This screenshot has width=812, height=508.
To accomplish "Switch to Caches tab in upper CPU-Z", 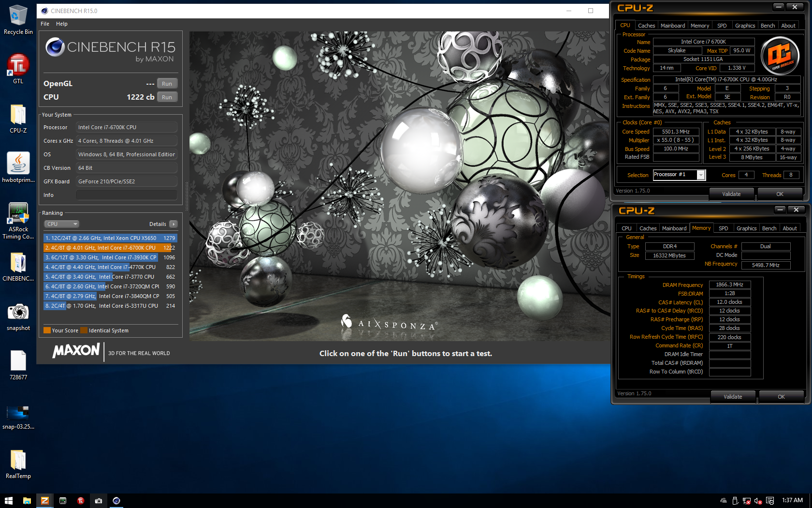I will point(646,26).
